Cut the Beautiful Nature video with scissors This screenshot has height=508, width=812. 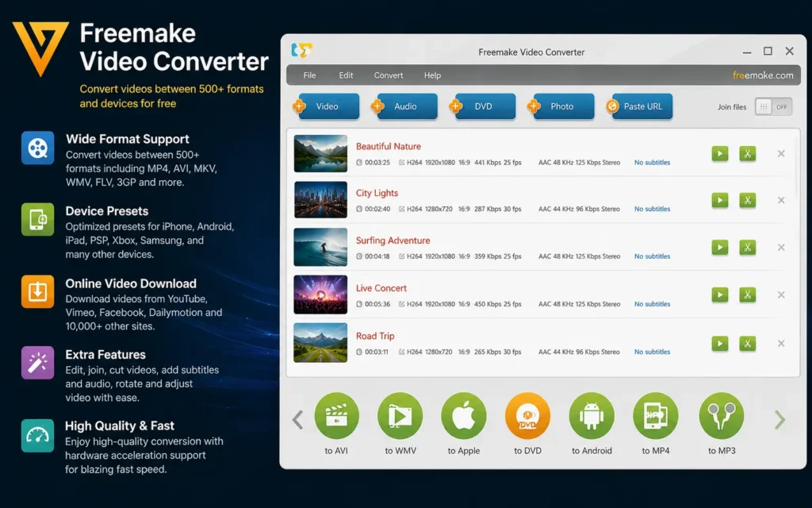[x=747, y=153]
